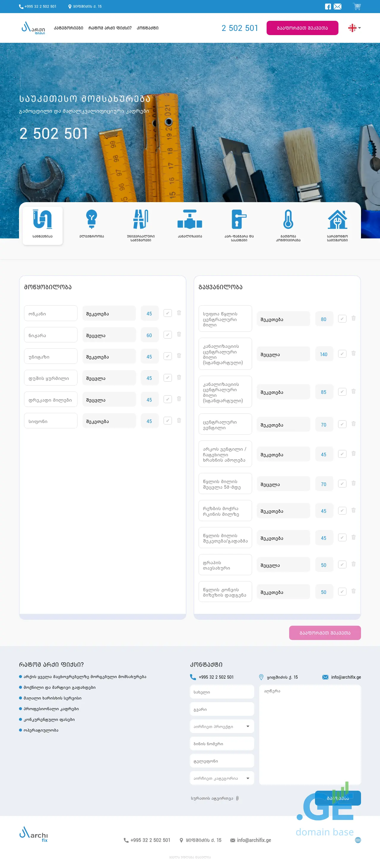Check the ონკანი service checkbox
380x868 pixels.
(x=168, y=313)
